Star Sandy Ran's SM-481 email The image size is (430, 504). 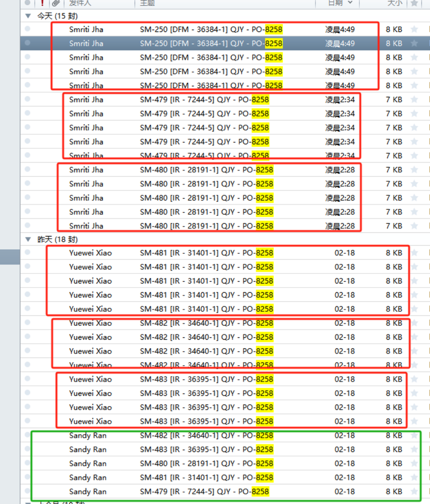tap(414, 477)
